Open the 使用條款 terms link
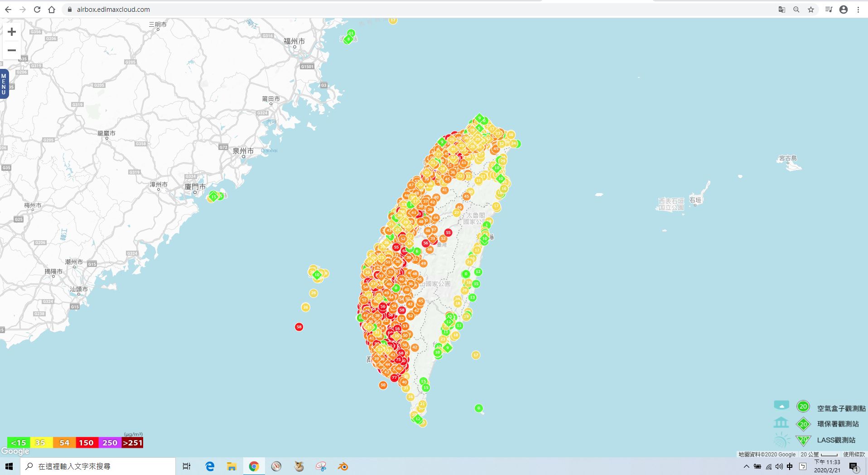This screenshot has height=475, width=868. point(854,454)
